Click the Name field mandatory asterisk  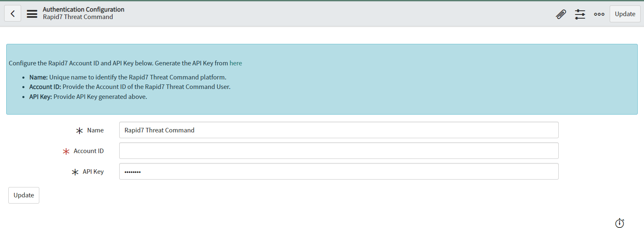tap(79, 131)
